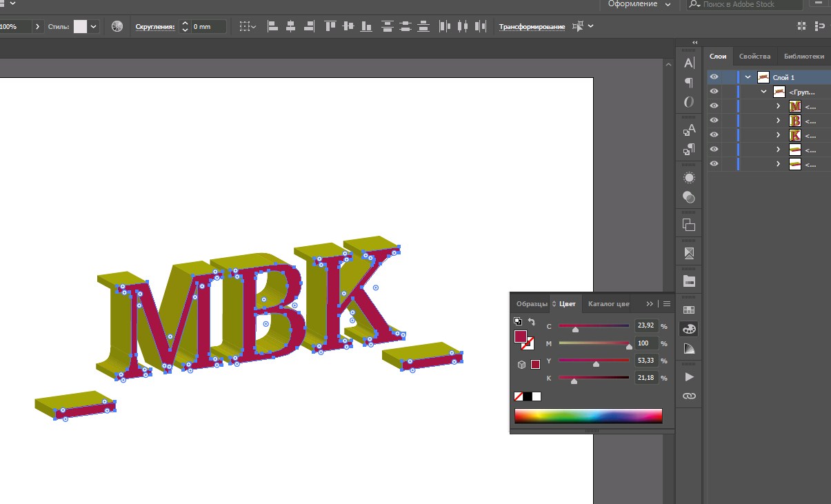Open the Actions panel play icon

tap(689, 377)
